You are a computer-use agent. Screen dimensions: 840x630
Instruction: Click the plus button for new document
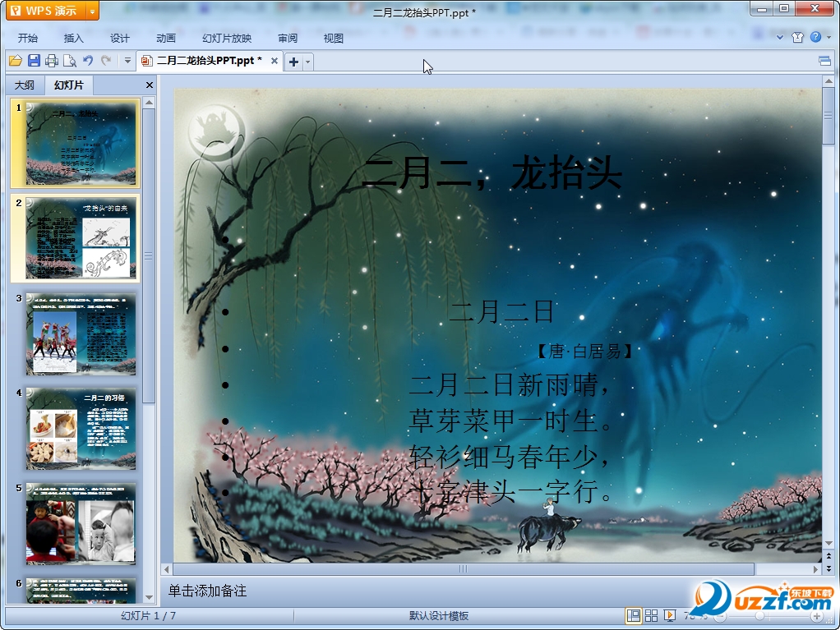(293, 62)
